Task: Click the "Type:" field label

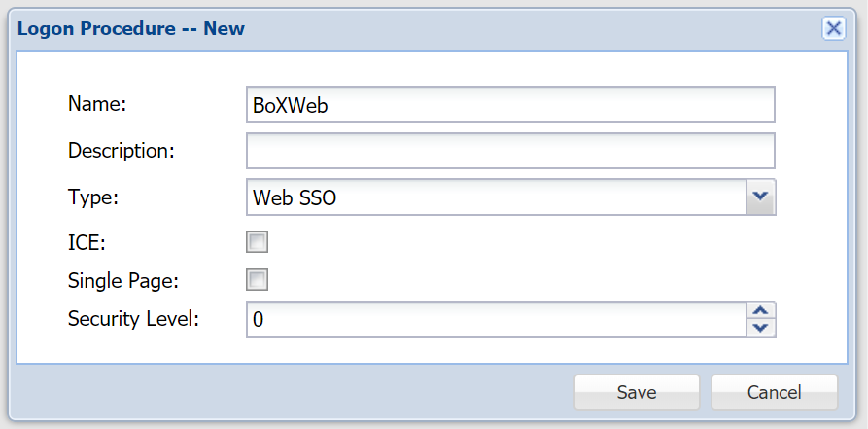Action: (x=92, y=197)
